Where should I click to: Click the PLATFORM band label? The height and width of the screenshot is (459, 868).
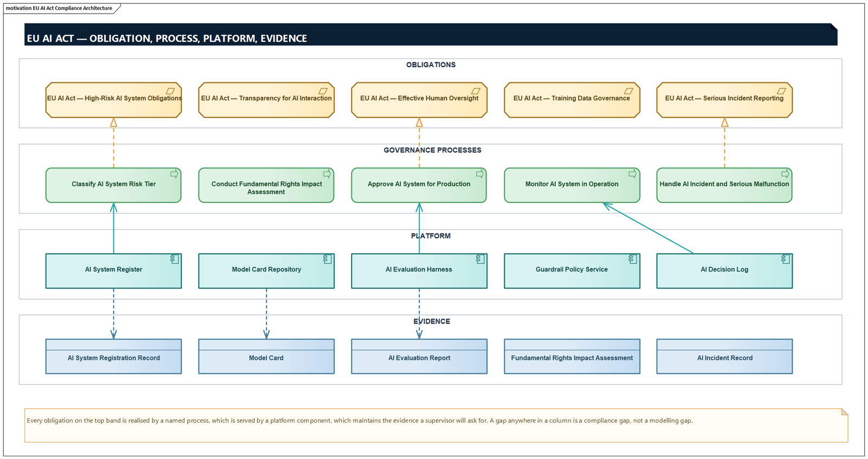tap(431, 236)
